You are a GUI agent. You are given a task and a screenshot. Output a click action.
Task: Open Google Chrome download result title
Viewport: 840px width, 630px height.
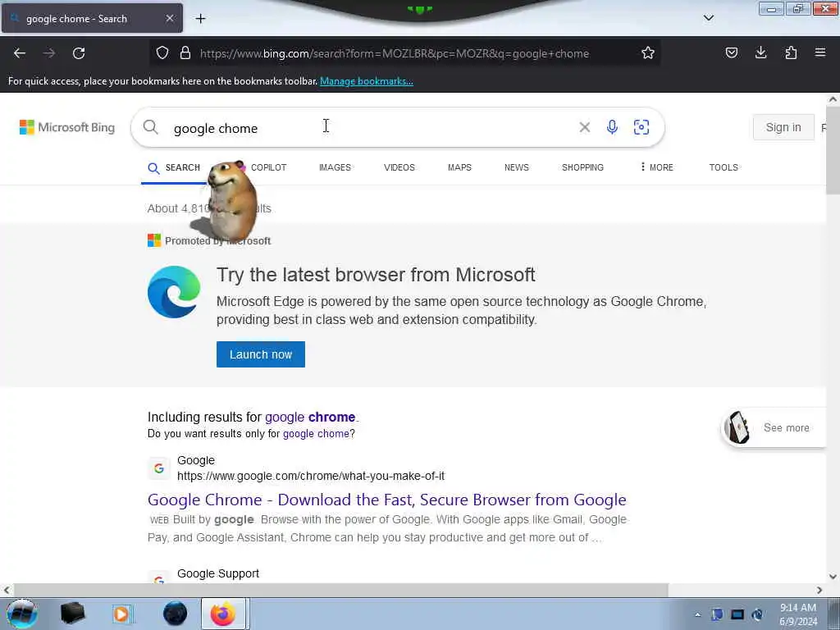coord(387,500)
